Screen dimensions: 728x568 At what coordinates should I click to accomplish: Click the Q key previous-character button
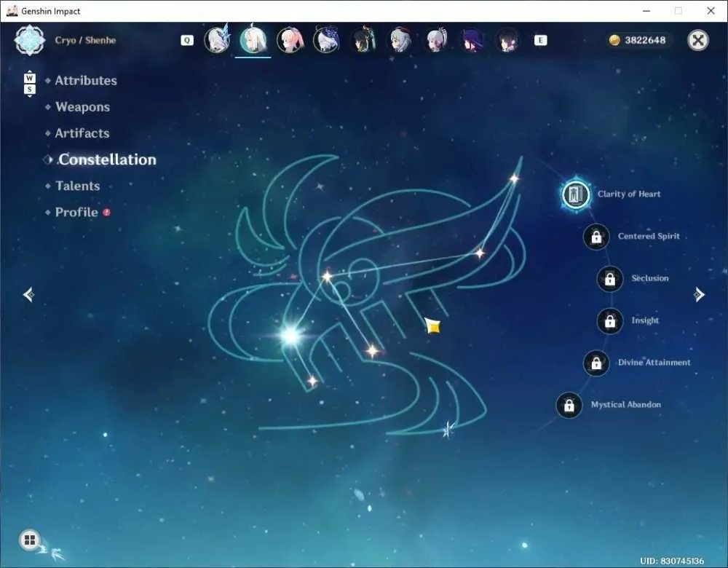186,40
